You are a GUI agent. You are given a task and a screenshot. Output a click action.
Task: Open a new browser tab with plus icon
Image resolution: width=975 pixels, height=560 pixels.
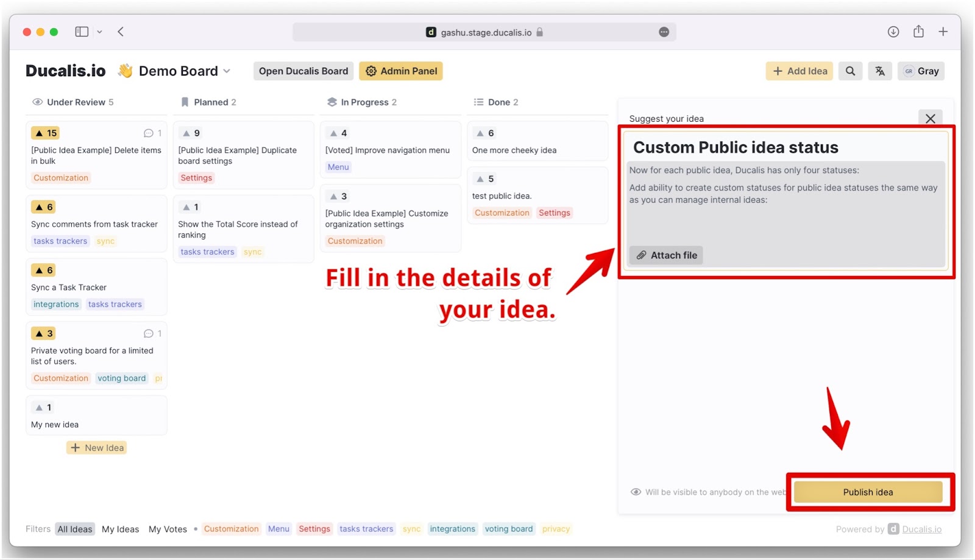click(x=943, y=32)
